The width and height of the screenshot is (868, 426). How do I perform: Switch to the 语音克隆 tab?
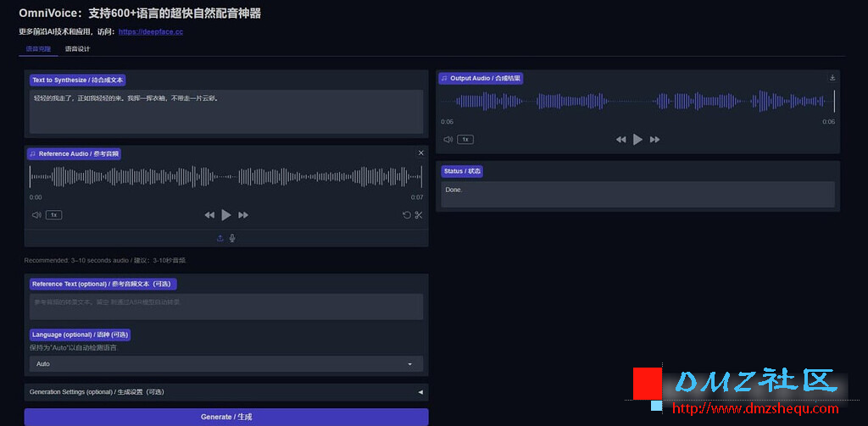[38, 48]
